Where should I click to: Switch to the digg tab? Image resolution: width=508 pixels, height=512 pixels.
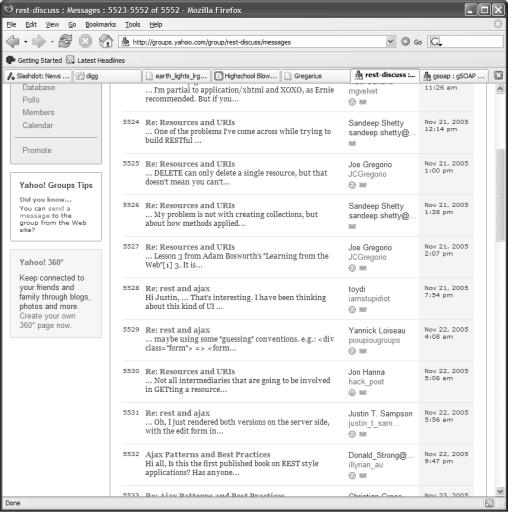107,76
